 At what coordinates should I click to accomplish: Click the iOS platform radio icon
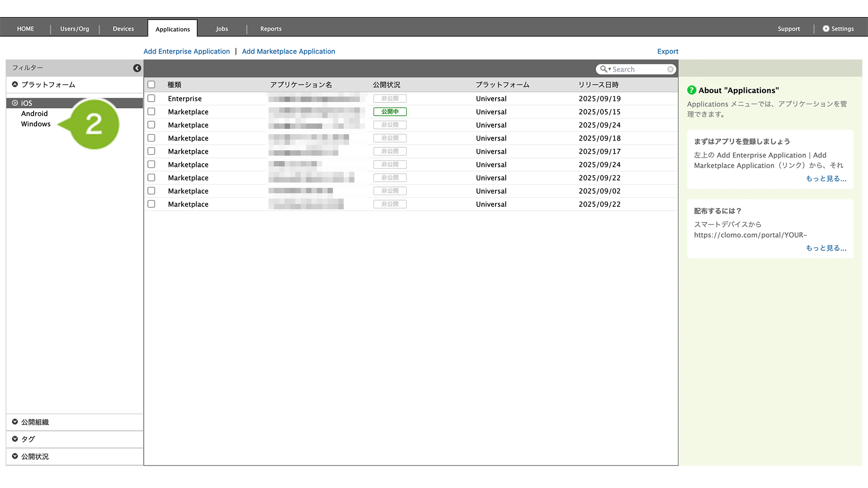click(15, 103)
